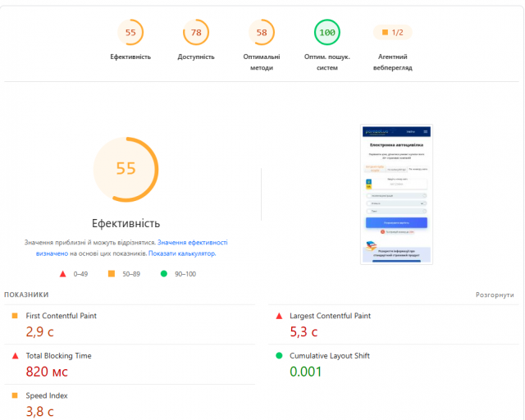
Task: Click orange square icon beside Speed Index
Action: click(15, 395)
